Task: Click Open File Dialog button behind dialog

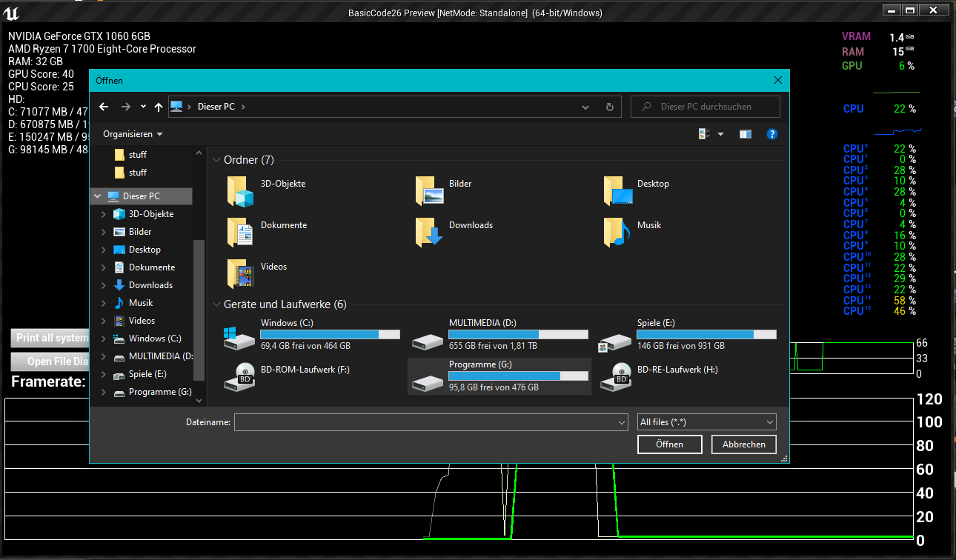Action: click(x=50, y=361)
